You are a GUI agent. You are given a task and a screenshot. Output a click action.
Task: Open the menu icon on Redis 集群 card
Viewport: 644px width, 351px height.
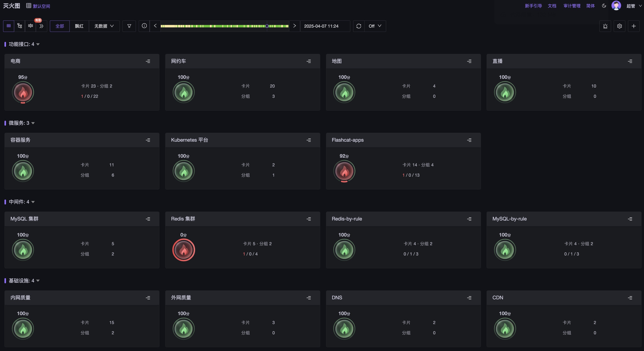click(308, 219)
